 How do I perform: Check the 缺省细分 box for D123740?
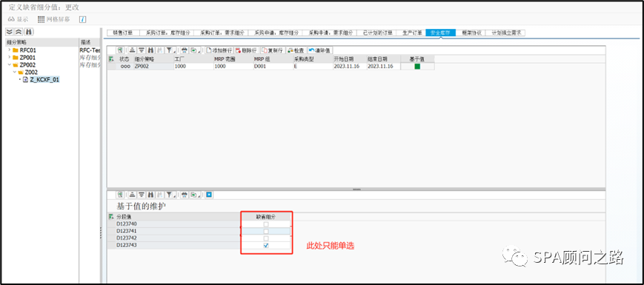[x=266, y=224]
